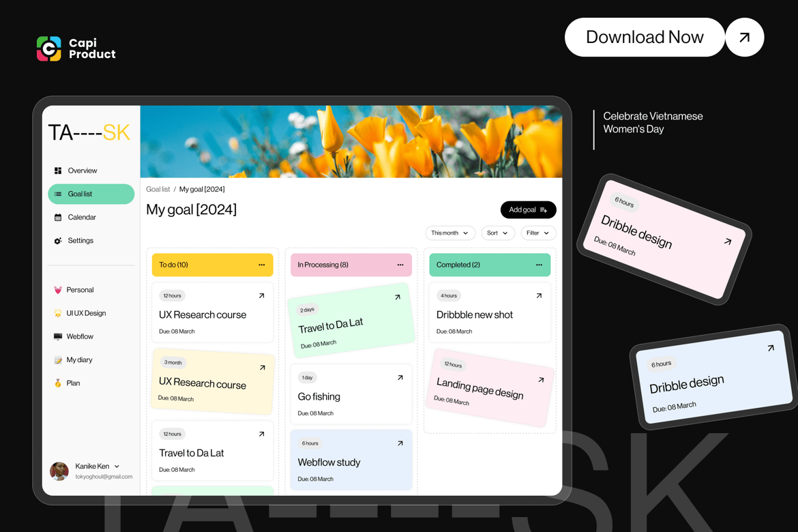This screenshot has height=532, width=798.
Task: Open the Filter dropdown
Action: [538, 233]
